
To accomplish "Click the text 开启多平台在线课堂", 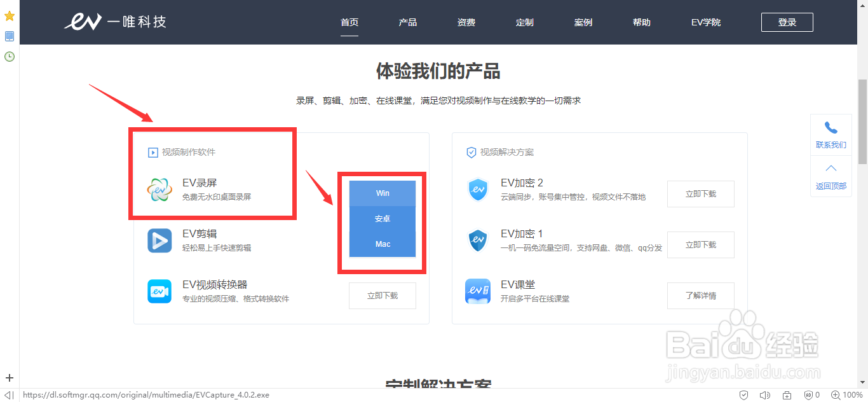I will click(x=535, y=299).
